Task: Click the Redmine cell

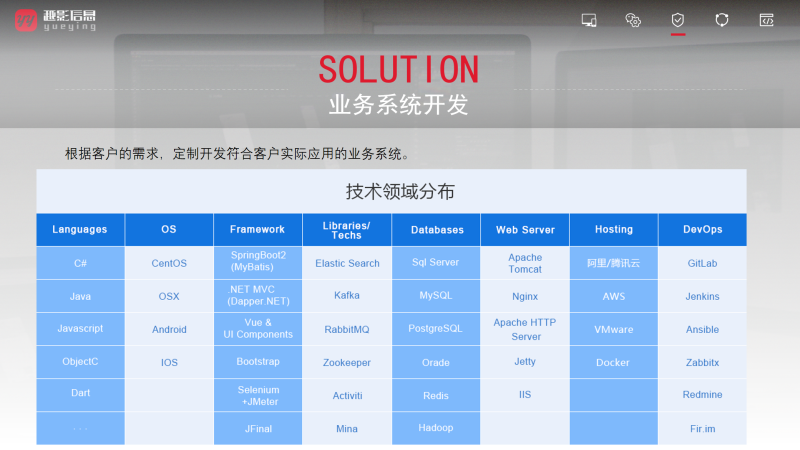Action: click(703, 395)
